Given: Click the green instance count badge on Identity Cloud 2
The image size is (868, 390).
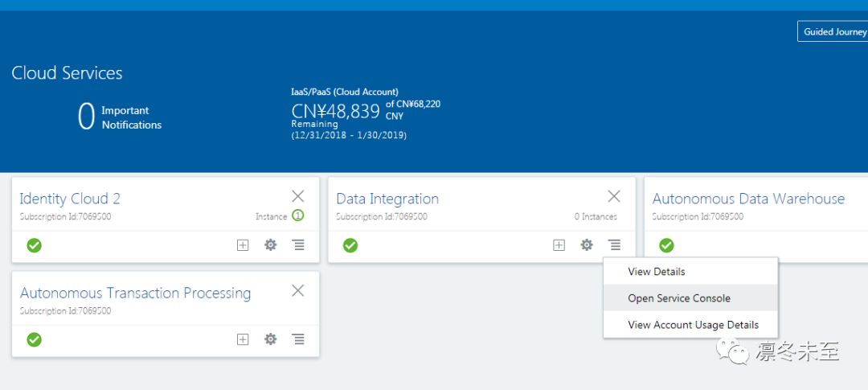Looking at the screenshot, I should pos(298,216).
